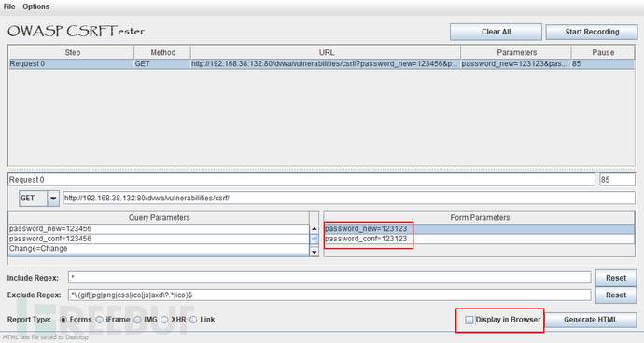Image resolution: width=644 pixels, height=343 pixels.
Task: Click the Query Parameters scrollbar thumb
Action: click(315, 239)
